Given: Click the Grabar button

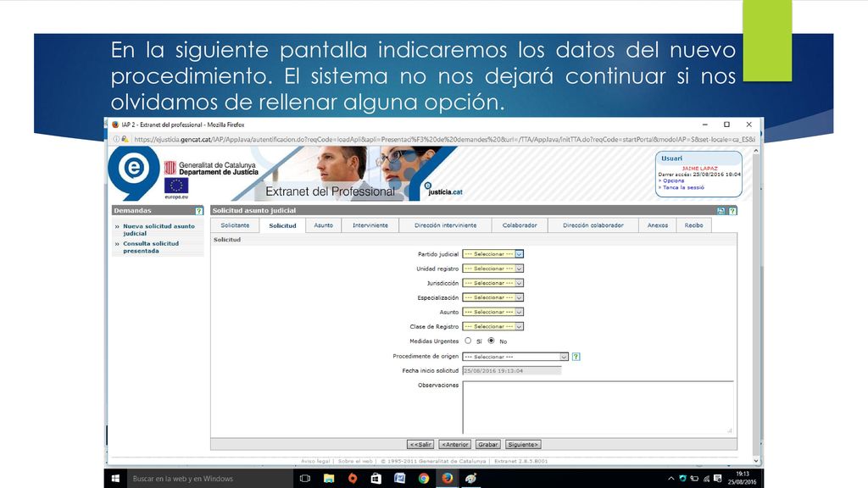Looking at the screenshot, I should coord(487,444).
